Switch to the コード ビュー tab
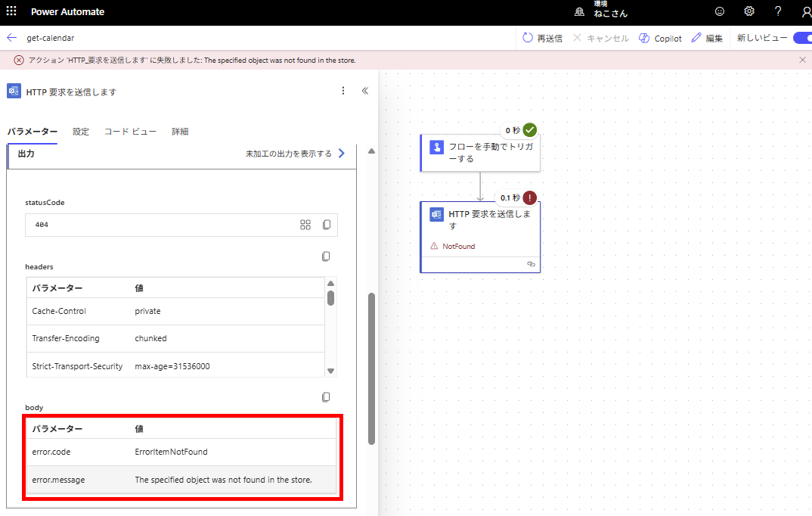Screen dimensions: 812x516 tap(130, 132)
